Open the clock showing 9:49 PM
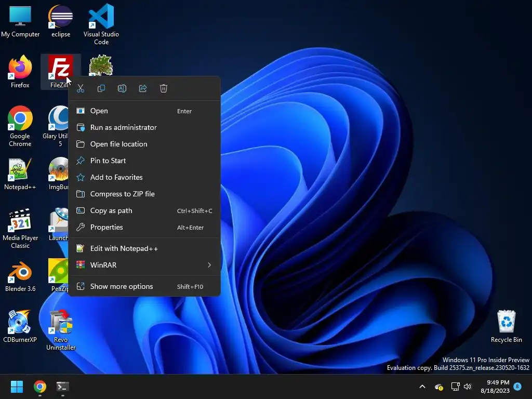Viewport: 532px width, 399px height. (x=495, y=387)
